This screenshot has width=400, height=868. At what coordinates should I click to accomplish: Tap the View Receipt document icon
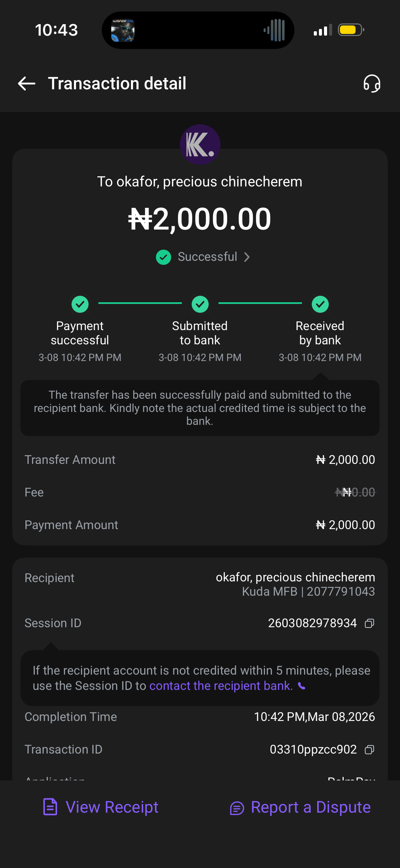pyautogui.click(x=50, y=807)
